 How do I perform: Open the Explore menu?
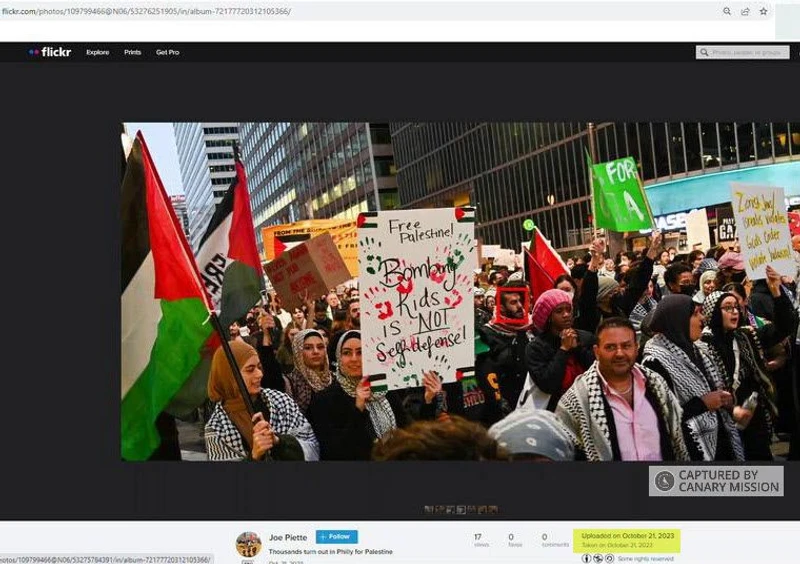pos(97,52)
